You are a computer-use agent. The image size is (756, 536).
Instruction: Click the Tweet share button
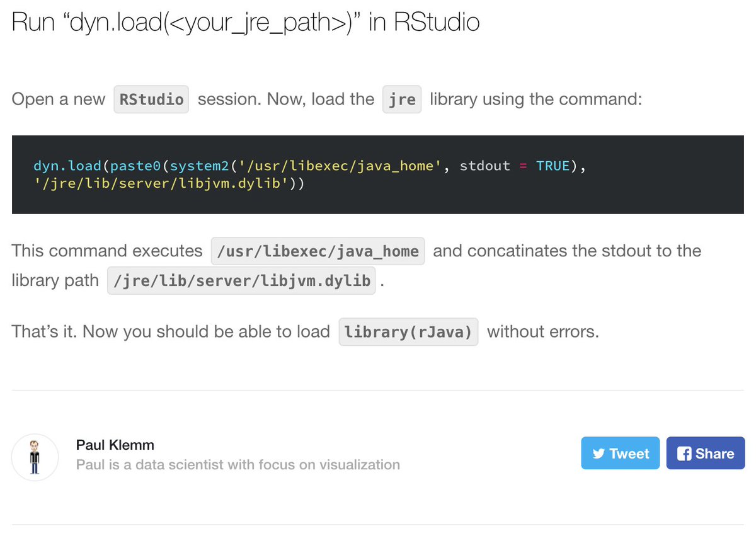[x=620, y=453]
